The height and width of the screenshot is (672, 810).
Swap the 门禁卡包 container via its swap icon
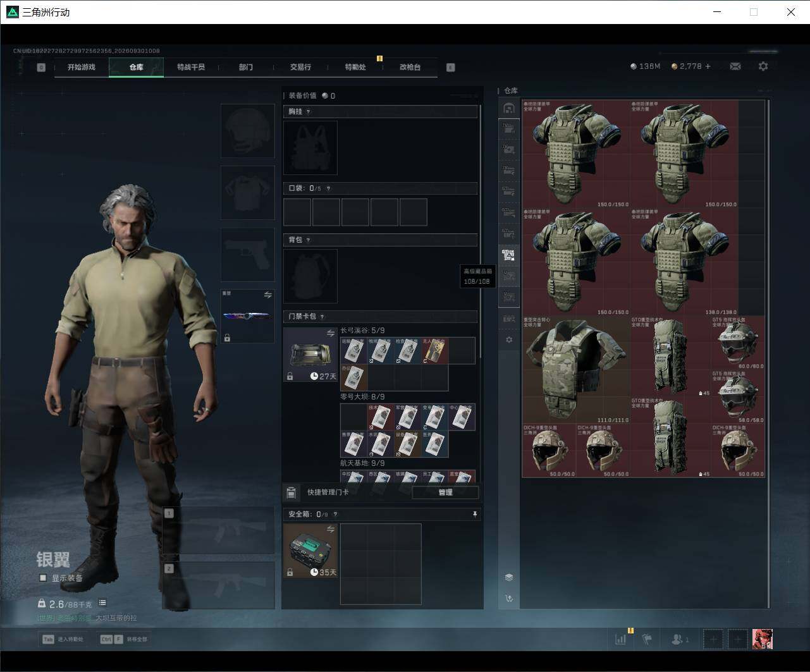tap(330, 333)
